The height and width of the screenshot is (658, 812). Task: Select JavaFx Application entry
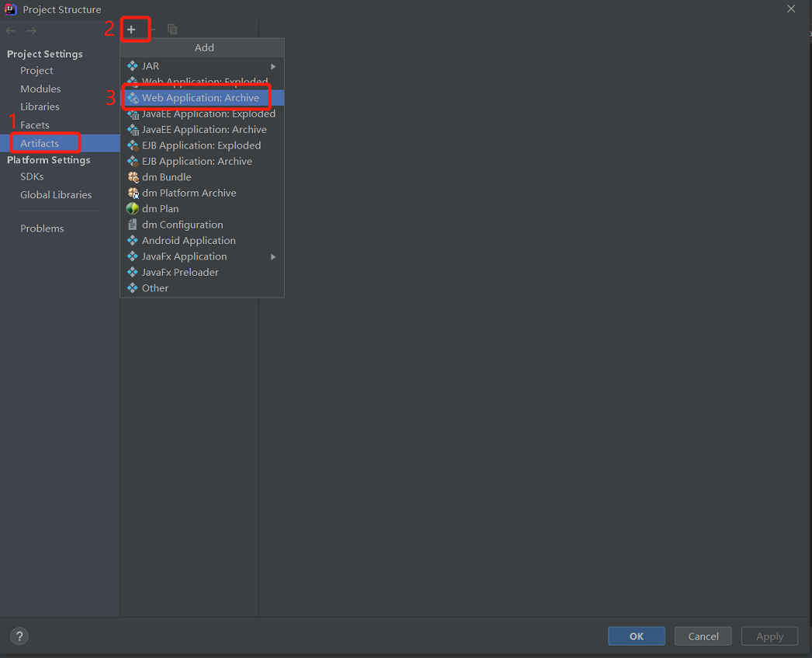coord(202,256)
